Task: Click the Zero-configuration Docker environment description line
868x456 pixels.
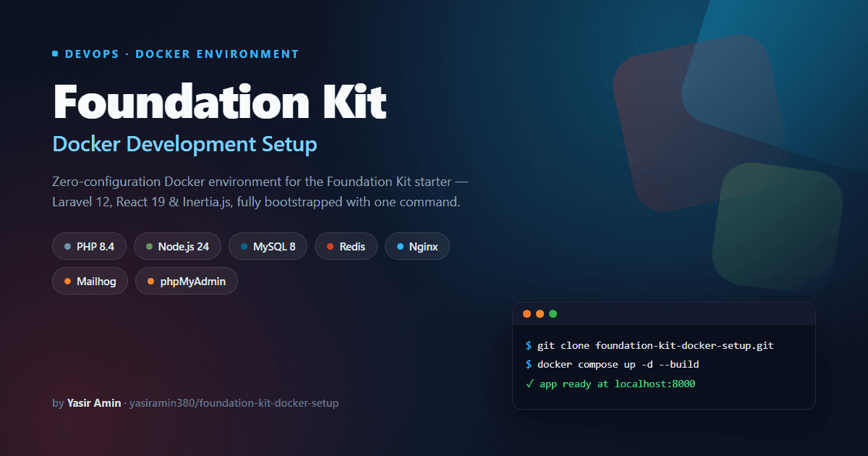Action: tap(261, 180)
